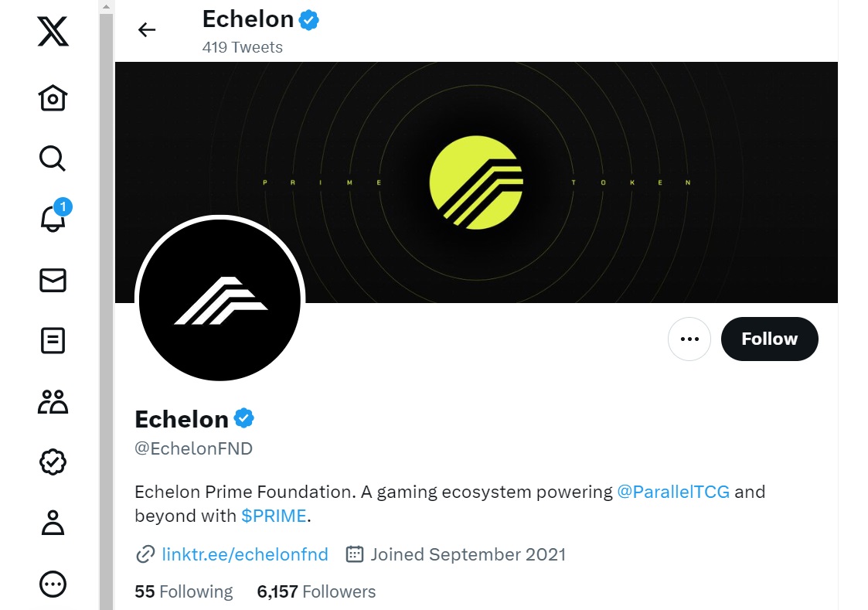View the 6,157 Followers list
868x610 pixels.
[316, 591]
